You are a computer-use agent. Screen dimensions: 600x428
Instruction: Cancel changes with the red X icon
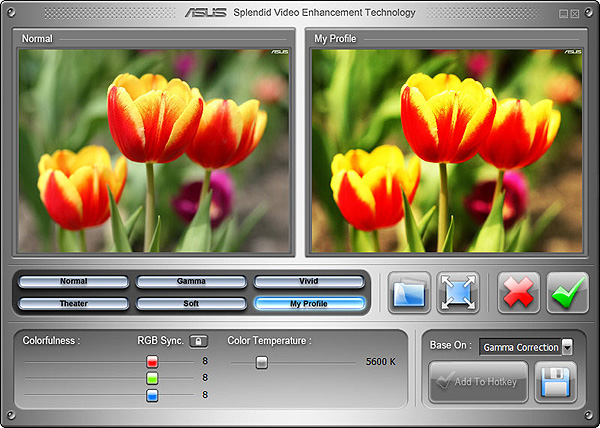[518, 293]
